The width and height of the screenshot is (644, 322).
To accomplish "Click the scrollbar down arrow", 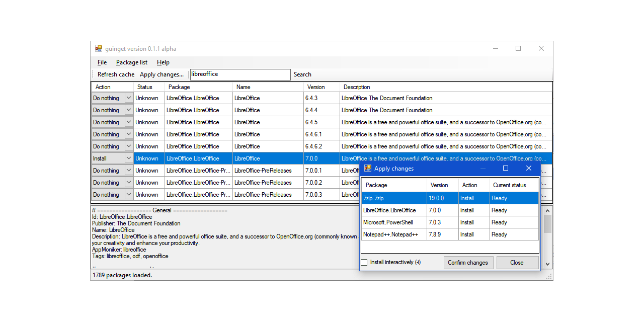I will click(x=547, y=263).
